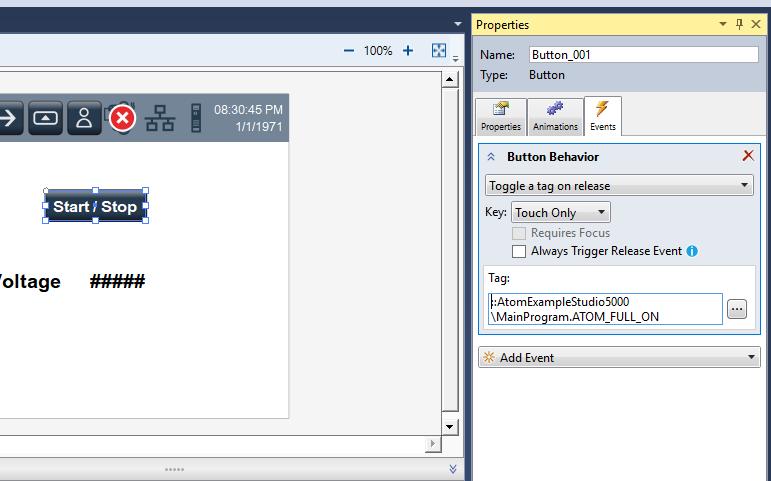Click the network status icon in banner
The image size is (771, 481).
(x=160, y=118)
